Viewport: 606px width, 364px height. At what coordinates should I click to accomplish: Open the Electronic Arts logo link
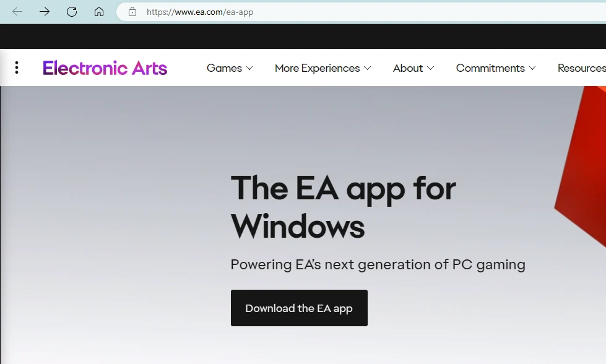105,68
